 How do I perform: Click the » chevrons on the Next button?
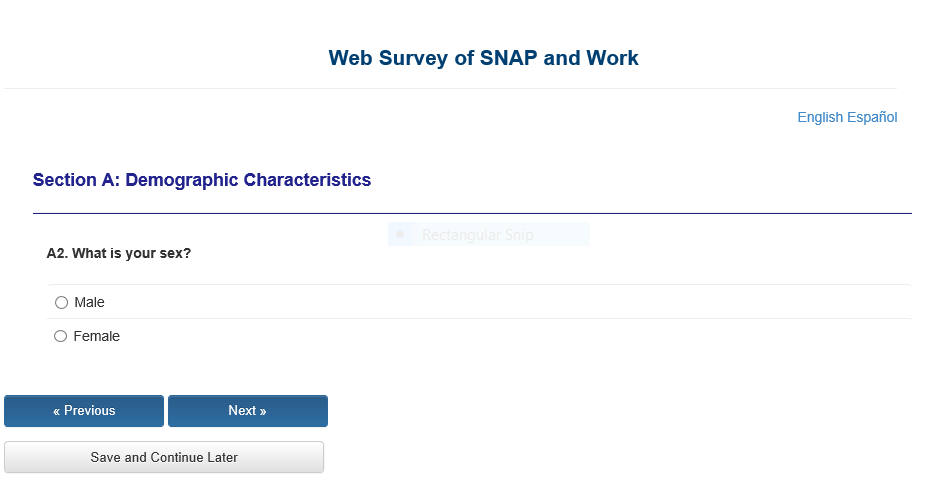click(x=262, y=411)
